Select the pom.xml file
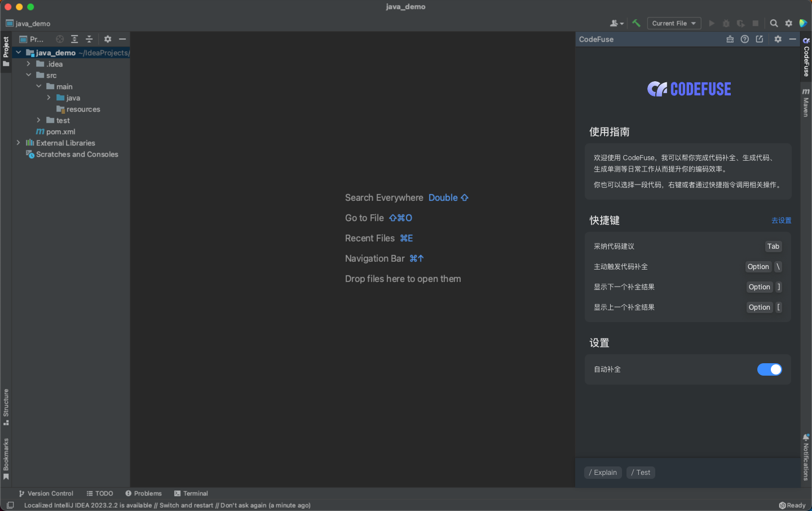Viewport: 812px width, 511px height. coord(55,131)
